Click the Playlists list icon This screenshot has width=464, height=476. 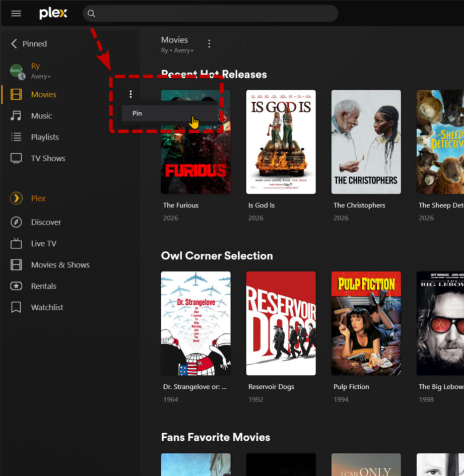16,137
